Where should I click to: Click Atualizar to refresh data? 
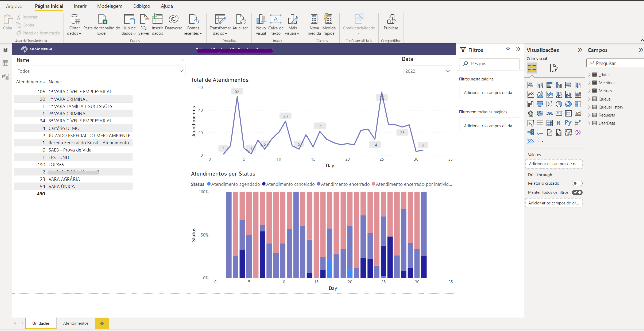coord(240,22)
